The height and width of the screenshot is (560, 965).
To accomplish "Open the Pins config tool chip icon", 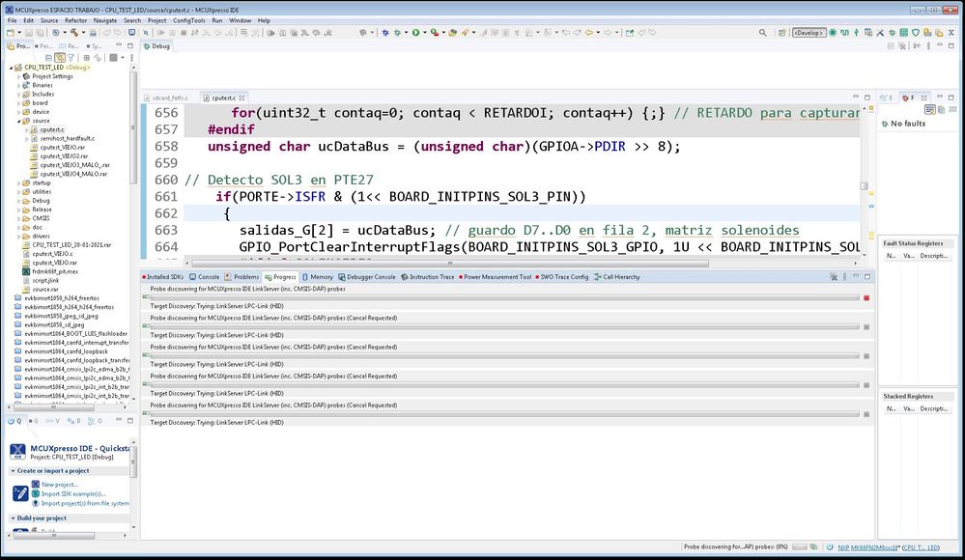I will tap(833, 33).
